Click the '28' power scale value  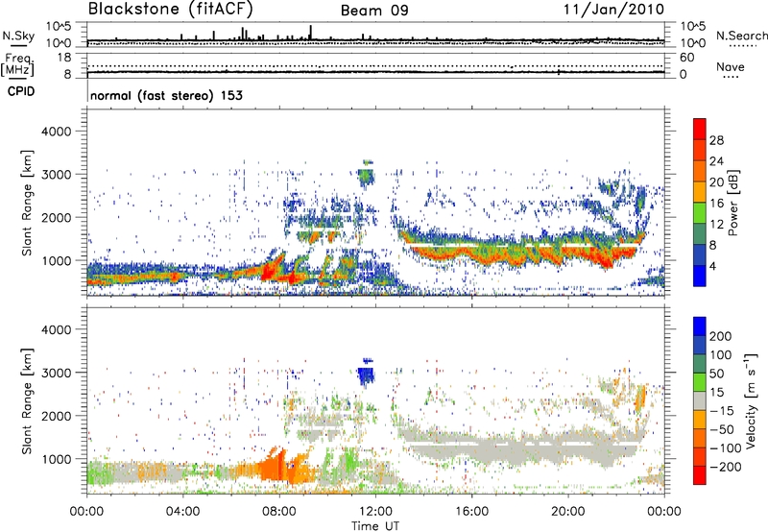(716, 140)
